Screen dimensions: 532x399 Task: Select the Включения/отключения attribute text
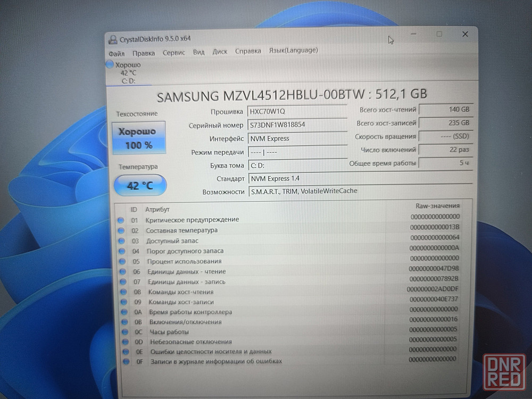tap(186, 322)
